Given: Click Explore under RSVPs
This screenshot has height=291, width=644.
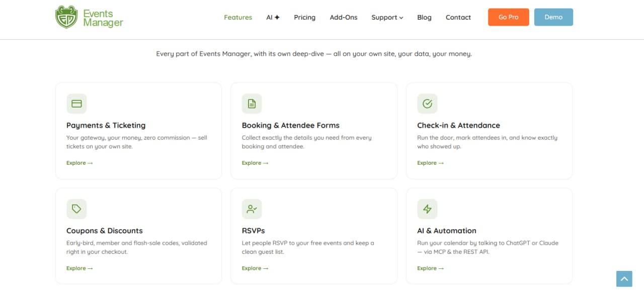Looking at the screenshot, I should click(255, 268).
